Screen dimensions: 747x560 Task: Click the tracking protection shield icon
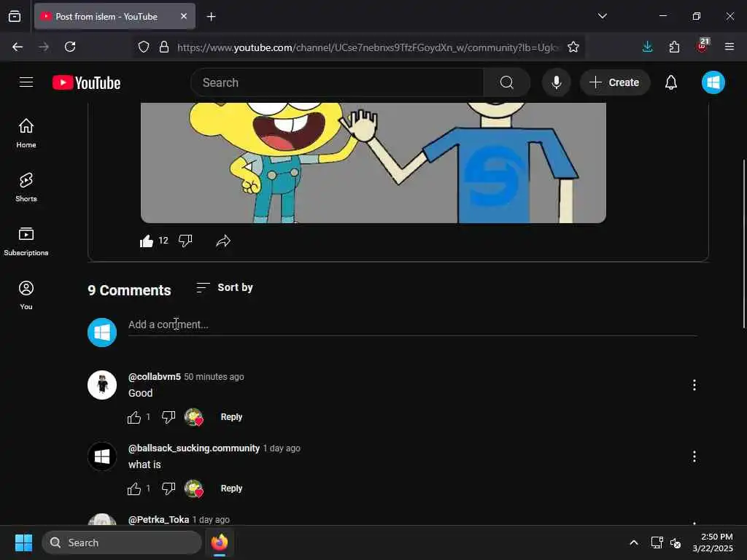coord(144,47)
